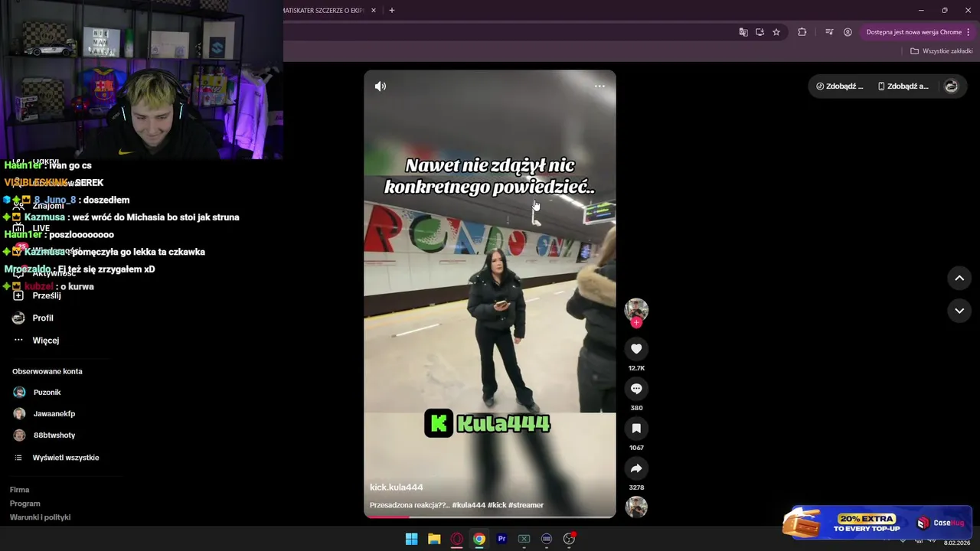
Task: Open Adobe Premiere Pro from the taskbar
Action: 501,539
